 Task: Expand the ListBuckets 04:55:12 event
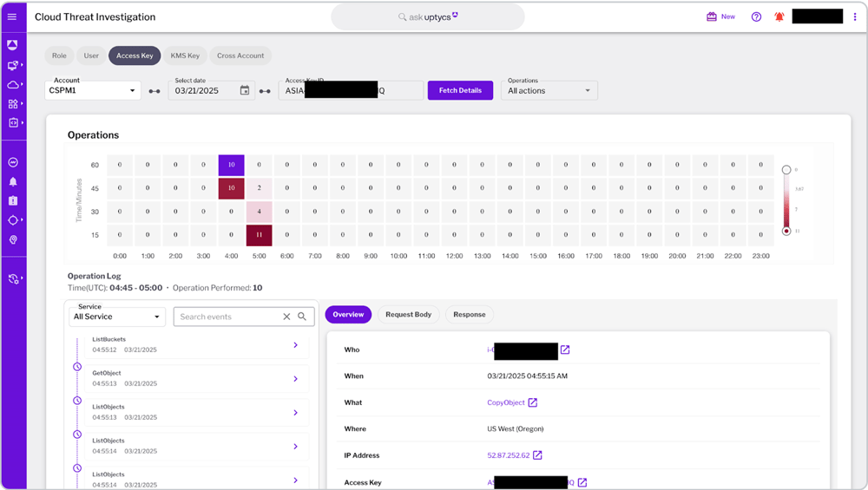[296, 345]
